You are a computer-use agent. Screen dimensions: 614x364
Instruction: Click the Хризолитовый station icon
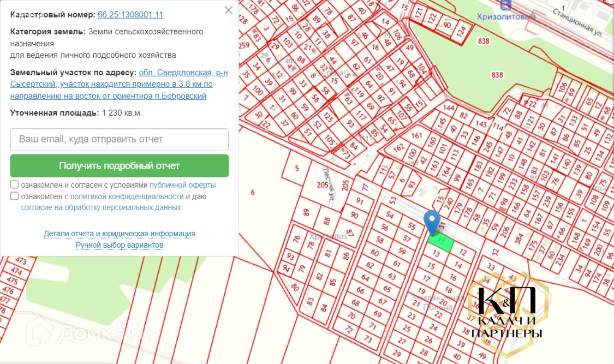point(505,5)
